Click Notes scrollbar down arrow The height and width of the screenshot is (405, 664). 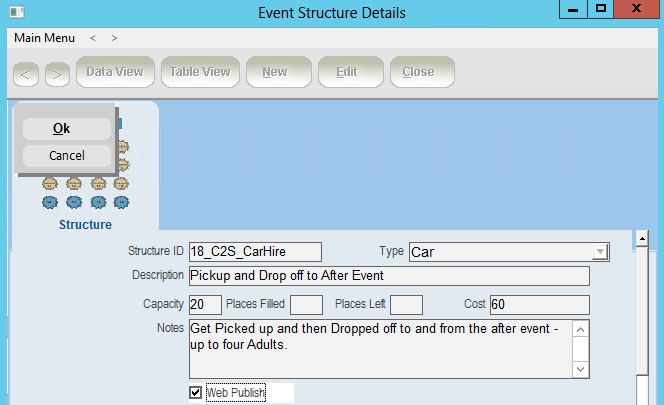(x=581, y=369)
